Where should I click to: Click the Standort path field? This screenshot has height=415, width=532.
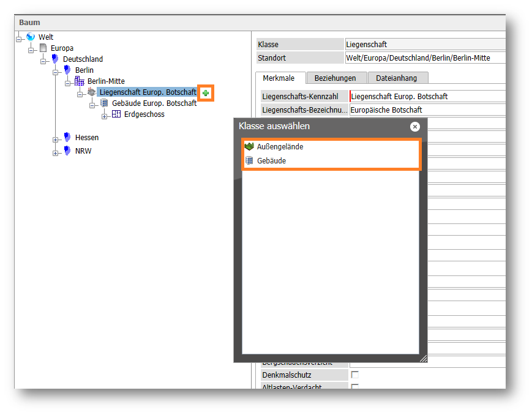pyautogui.click(x=425, y=58)
